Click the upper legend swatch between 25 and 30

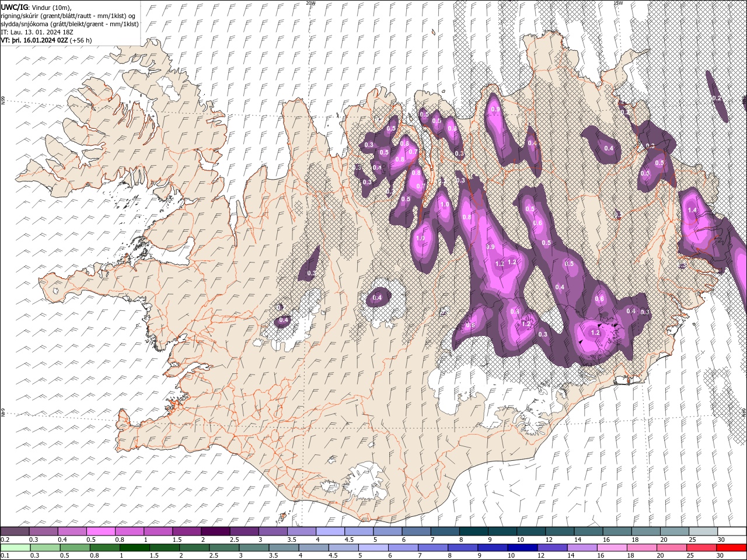pos(705,531)
